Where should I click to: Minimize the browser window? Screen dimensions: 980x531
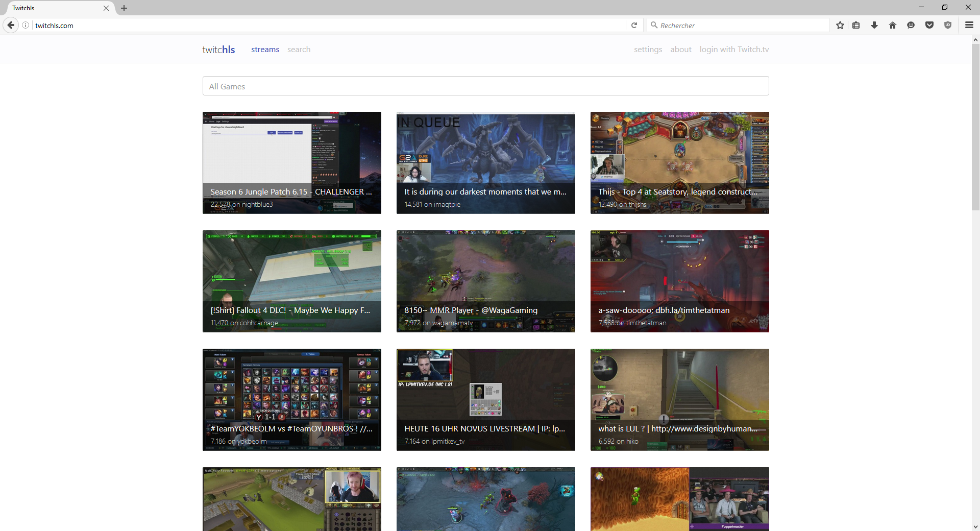[921, 7]
